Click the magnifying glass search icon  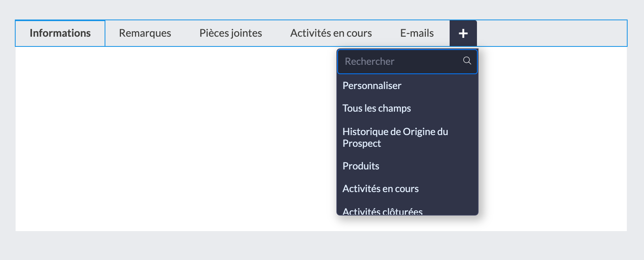[x=467, y=61]
